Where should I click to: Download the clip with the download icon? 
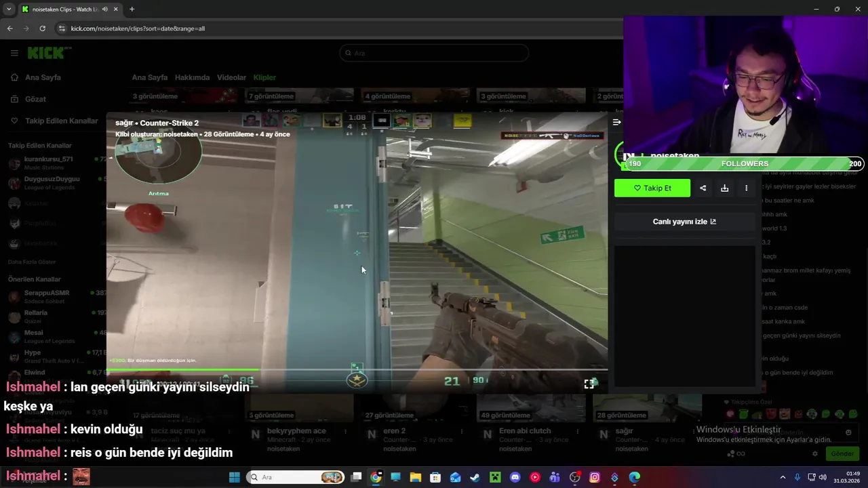[x=724, y=188]
